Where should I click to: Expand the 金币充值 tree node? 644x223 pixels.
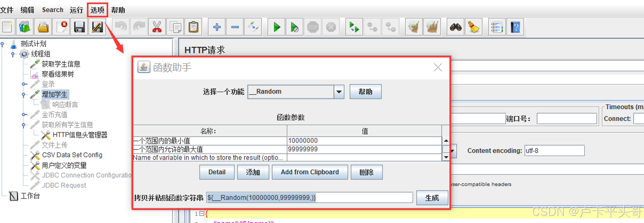(24, 115)
